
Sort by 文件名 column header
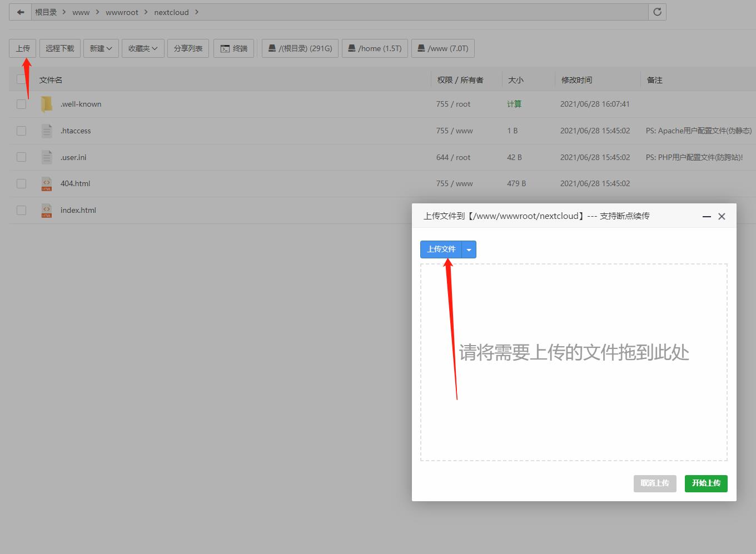(51, 80)
